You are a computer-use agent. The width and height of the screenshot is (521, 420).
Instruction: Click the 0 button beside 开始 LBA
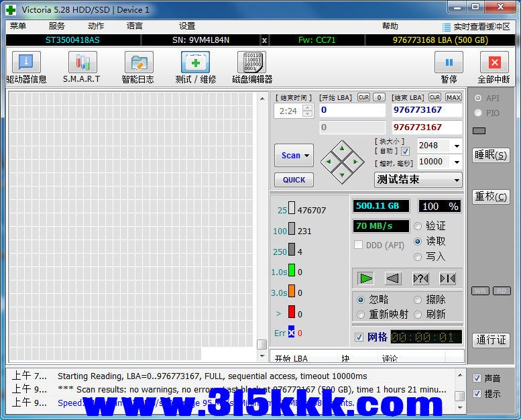[x=379, y=97]
